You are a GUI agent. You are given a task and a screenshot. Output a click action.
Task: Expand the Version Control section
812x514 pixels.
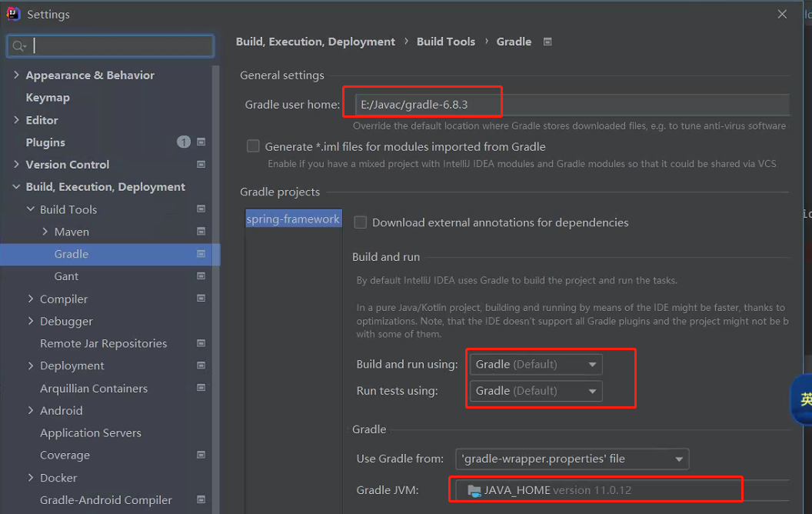[x=17, y=164]
